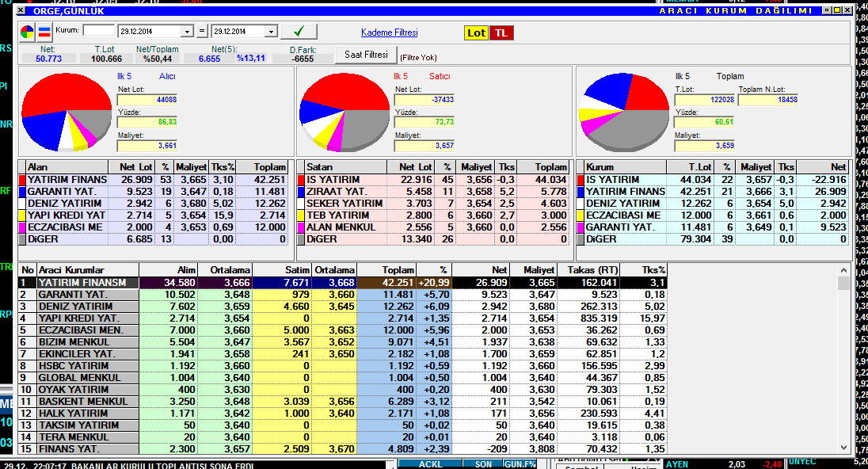Image resolution: width=868 pixels, height=469 pixels.
Task: Click the Kurum input field
Action: click(x=98, y=31)
